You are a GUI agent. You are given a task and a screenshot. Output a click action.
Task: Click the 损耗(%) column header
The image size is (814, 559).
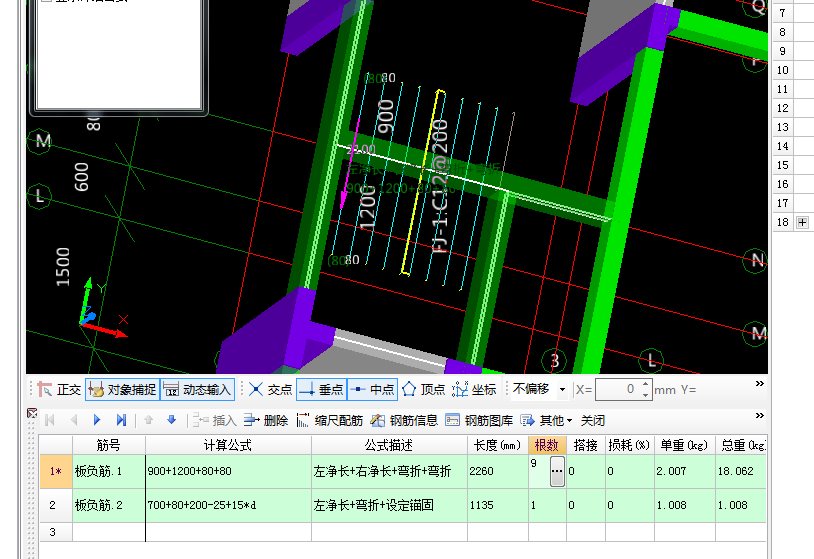[x=629, y=445]
